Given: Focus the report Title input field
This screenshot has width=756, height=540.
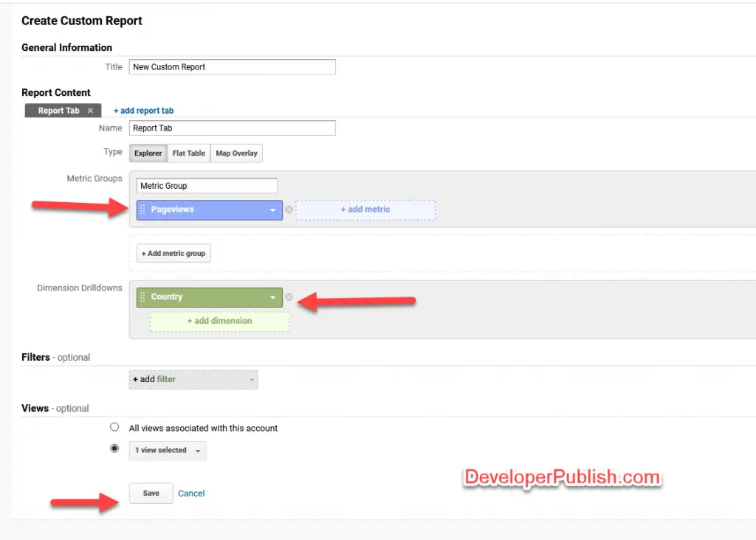Looking at the screenshot, I should click(233, 67).
